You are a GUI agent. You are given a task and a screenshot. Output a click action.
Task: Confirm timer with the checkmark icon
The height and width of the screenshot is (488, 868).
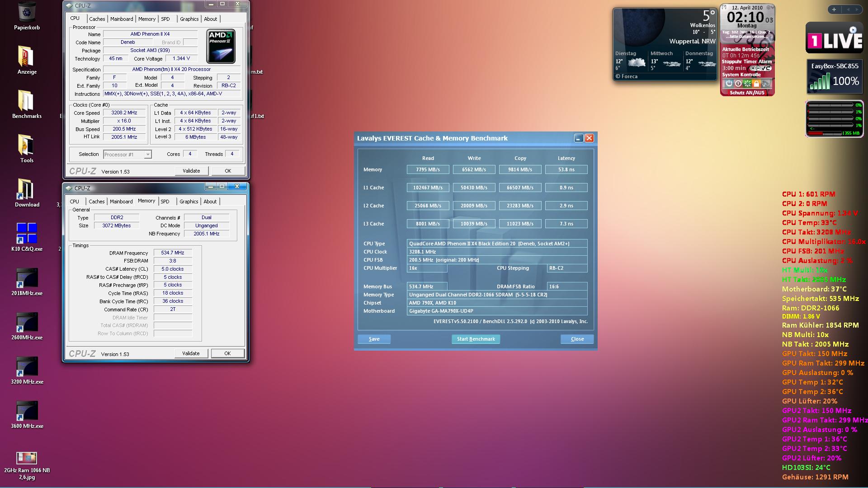764,68
